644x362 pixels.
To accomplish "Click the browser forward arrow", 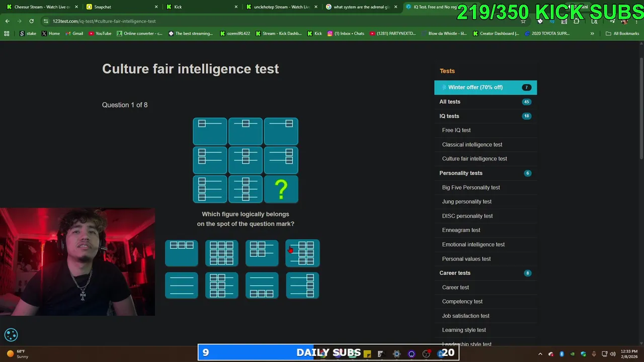I will (x=19, y=21).
